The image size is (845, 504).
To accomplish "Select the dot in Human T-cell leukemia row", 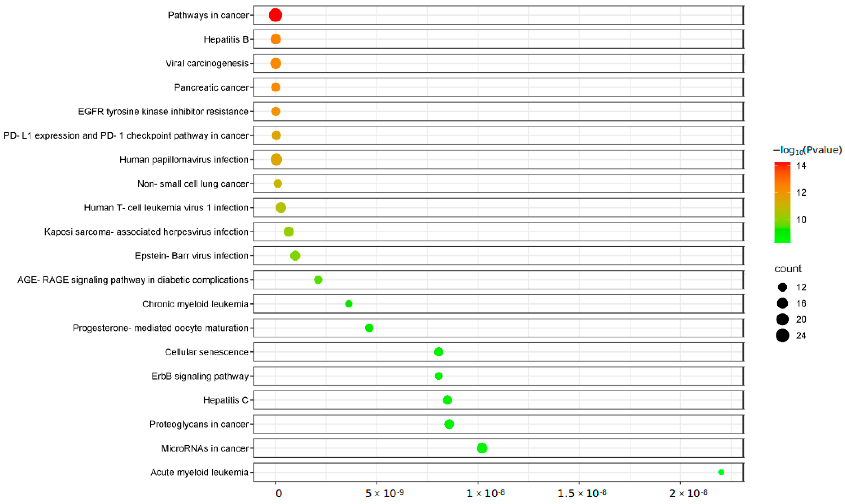I will click(281, 207).
